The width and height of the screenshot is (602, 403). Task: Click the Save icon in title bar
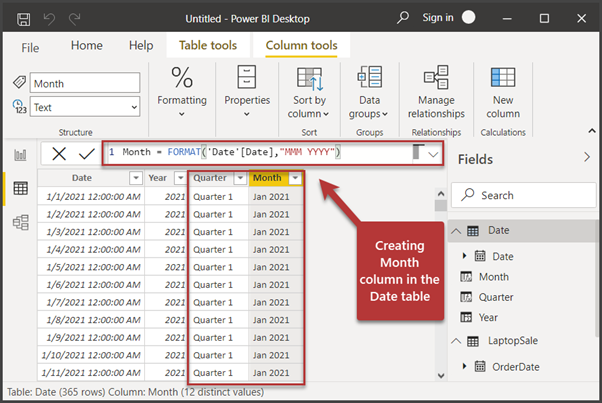click(x=23, y=19)
